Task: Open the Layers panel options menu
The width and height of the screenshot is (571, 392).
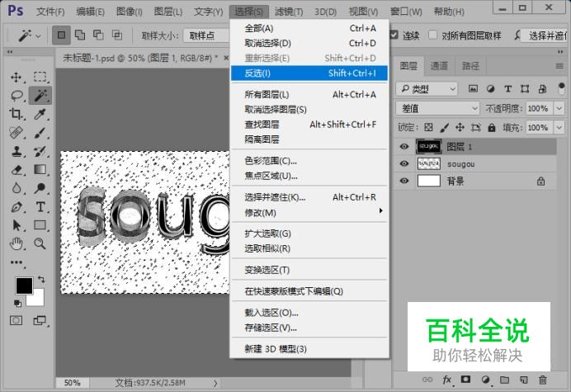Action: [x=559, y=66]
